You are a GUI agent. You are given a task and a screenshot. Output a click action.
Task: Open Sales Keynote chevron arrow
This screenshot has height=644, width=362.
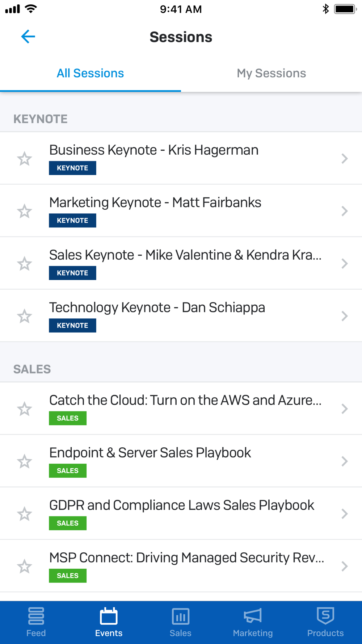coord(345,264)
